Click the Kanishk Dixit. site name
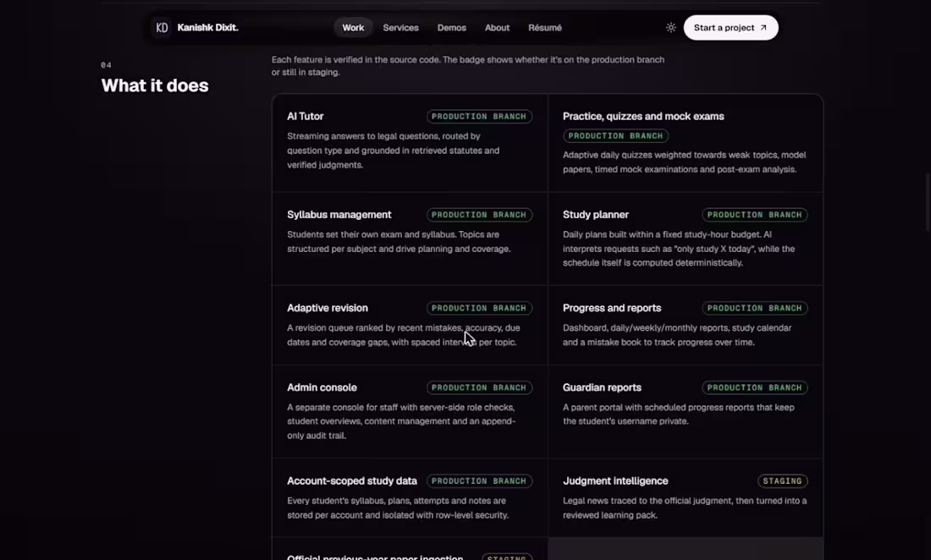The height and width of the screenshot is (560, 931). 207,28
